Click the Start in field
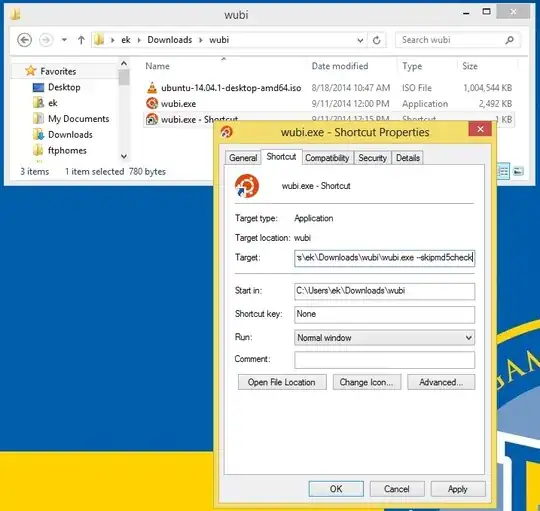Screen dimensions: 540x511 pyautogui.click(x=384, y=291)
